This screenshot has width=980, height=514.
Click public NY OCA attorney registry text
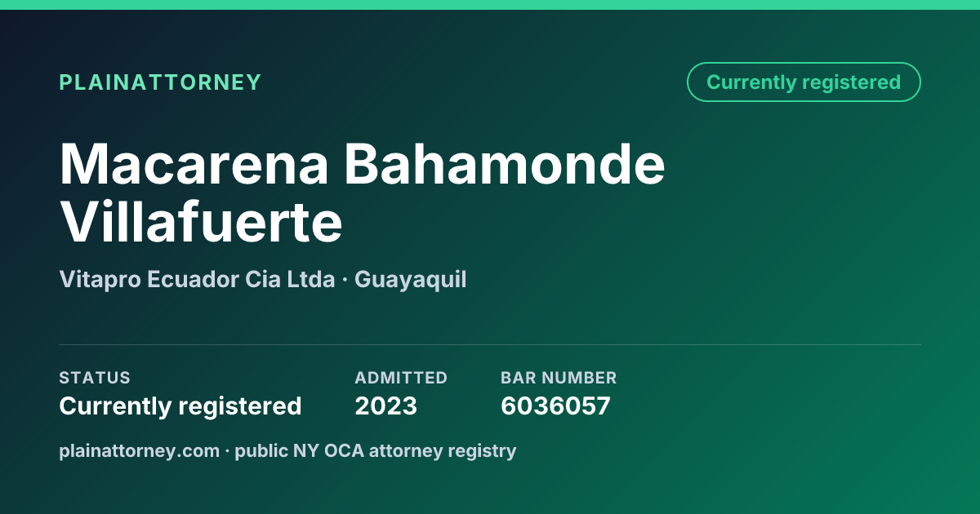click(376, 451)
